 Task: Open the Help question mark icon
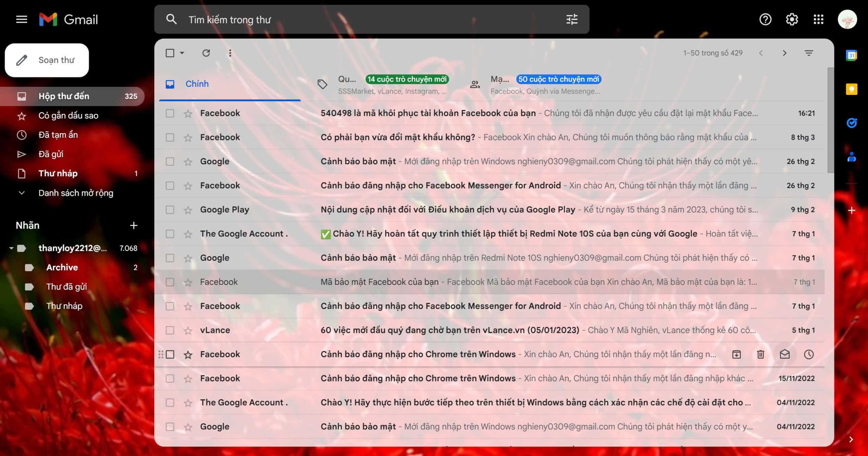(x=765, y=20)
